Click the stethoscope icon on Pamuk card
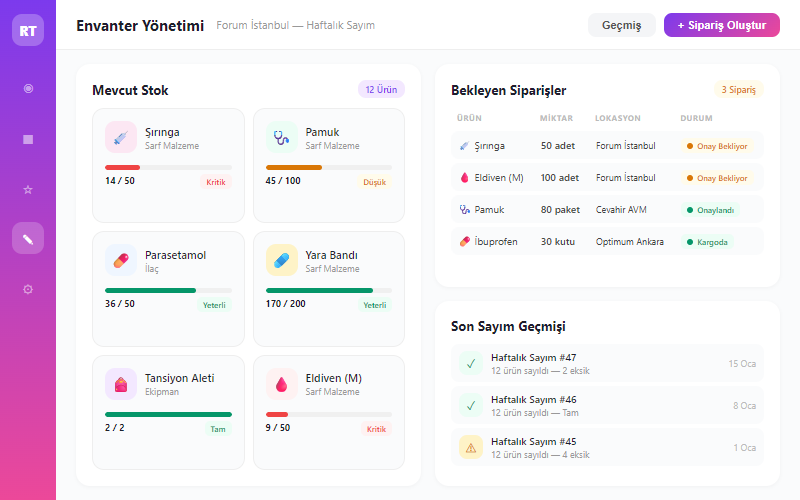 pos(282,137)
